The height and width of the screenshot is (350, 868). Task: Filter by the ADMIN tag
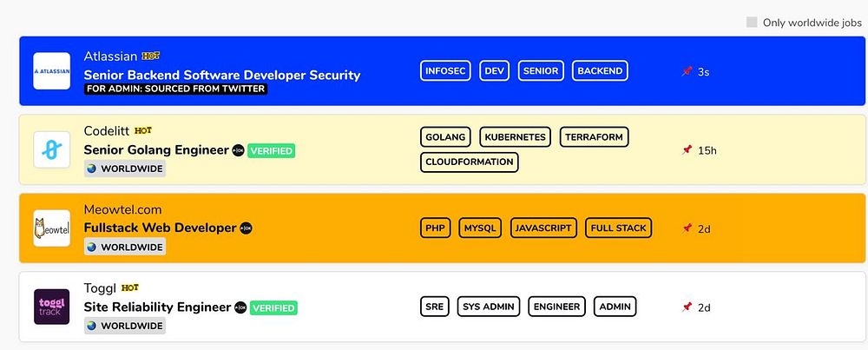click(615, 307)
